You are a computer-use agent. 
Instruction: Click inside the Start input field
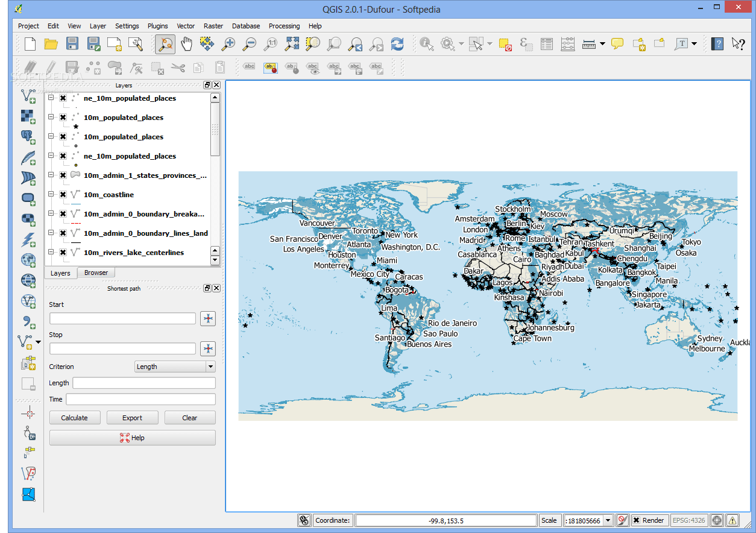pyautogui.click(x=122, y=318)
